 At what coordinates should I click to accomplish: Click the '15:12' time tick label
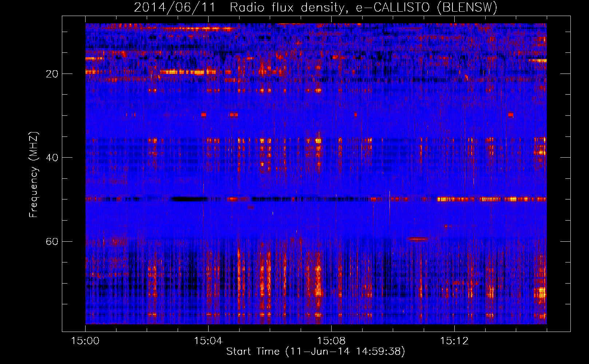click(x=454, y=341)
